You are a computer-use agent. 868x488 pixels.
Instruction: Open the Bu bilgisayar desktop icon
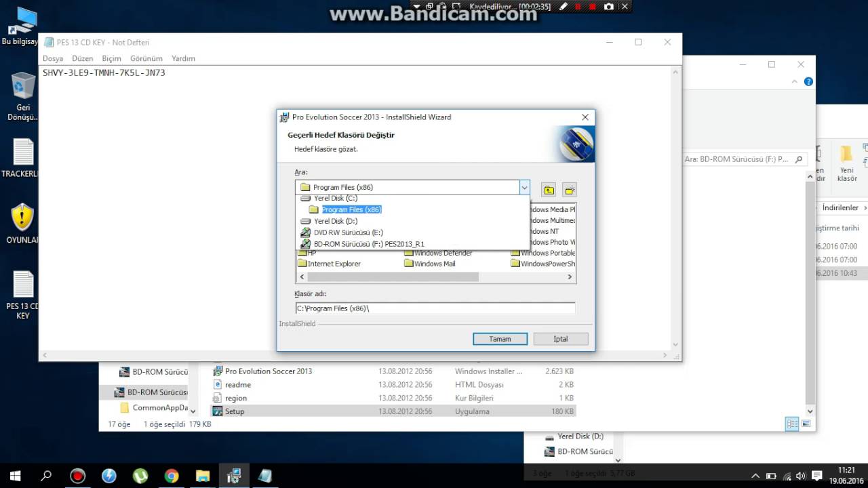20,26
